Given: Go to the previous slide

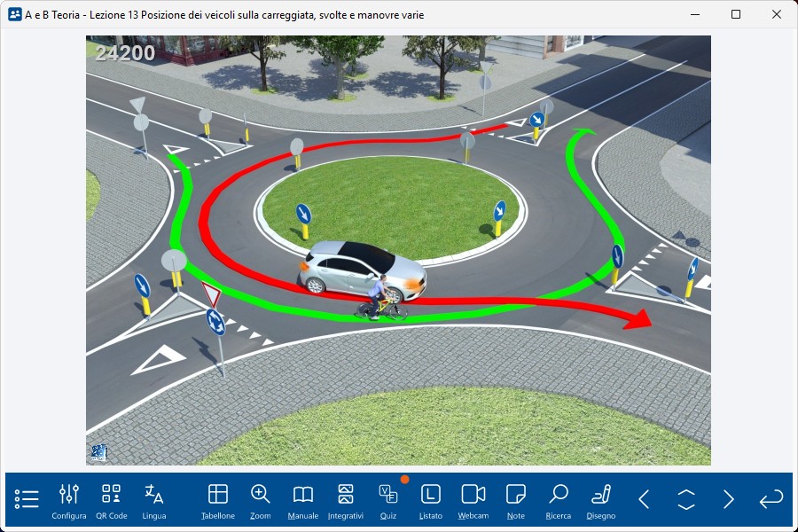Looking at the screenshot, I should click(x=644, y=499).
